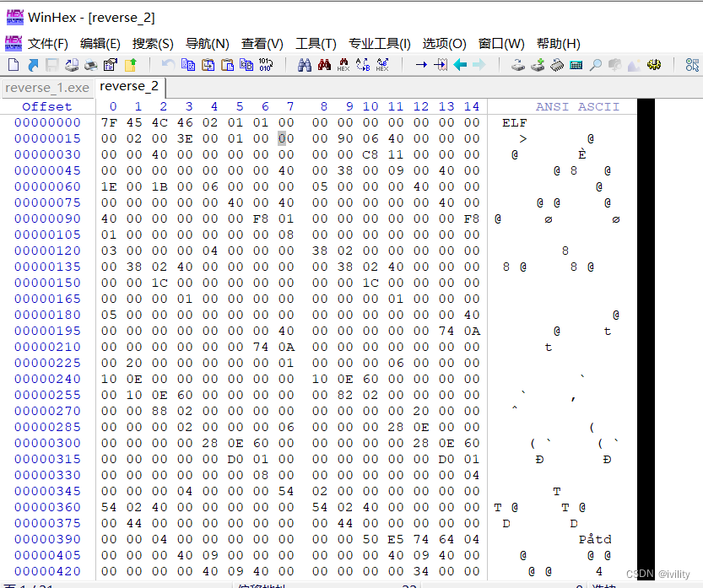Click offset row 00000090

(x=47, y=218)
